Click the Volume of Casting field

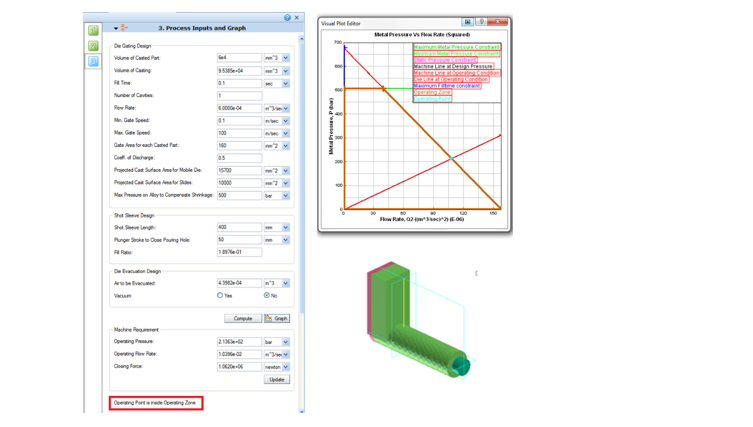click(239, 71)
